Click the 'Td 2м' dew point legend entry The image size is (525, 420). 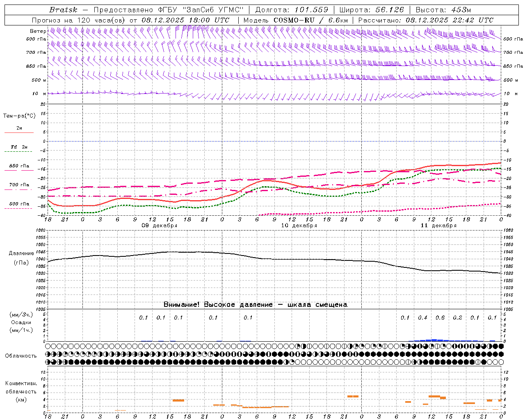(19, 147)
